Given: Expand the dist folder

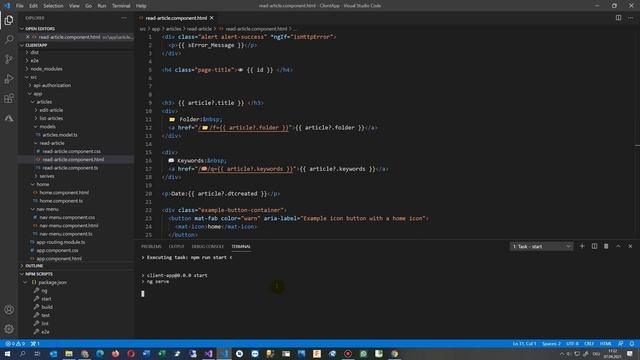Looking at the screenshot, I should [x=35, y=52].
